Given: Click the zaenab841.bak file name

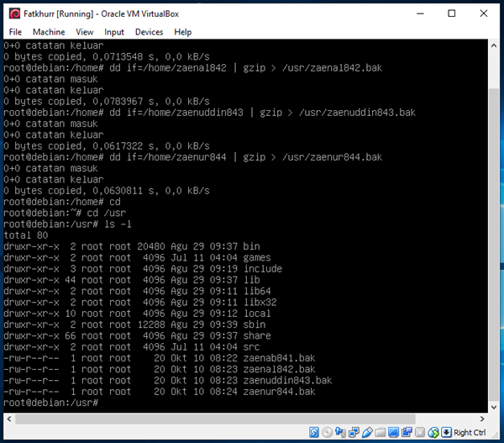Looking at the screenshot, I should 279,358.
